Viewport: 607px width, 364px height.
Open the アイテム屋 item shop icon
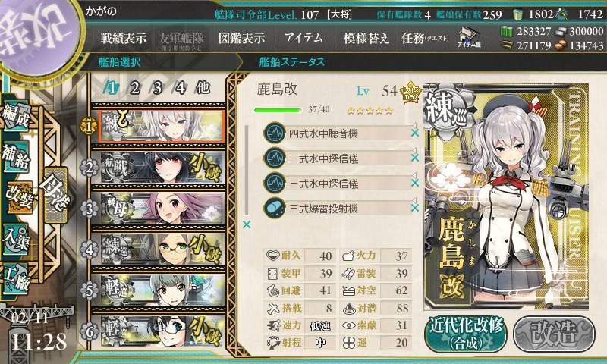coord(469,37)
